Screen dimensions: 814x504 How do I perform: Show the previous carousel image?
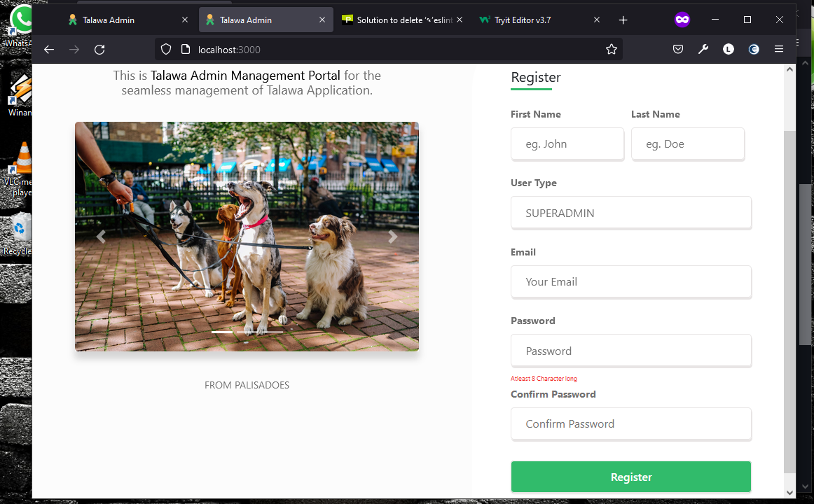tap(101, 237)
